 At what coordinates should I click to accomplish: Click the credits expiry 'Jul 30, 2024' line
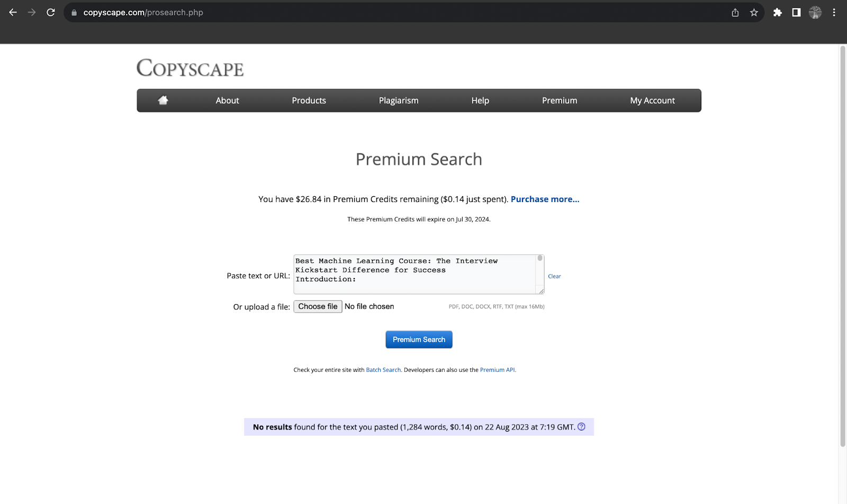click(419, 219)
